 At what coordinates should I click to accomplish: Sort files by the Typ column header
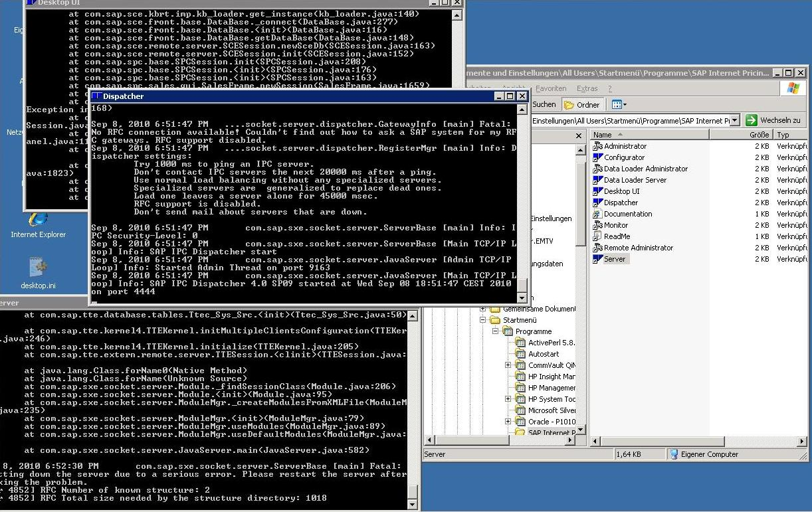tap(789, 135)
